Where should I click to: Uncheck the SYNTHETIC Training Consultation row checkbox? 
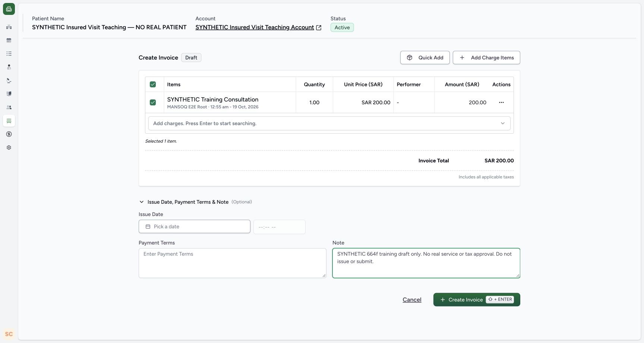click(153, 102)
